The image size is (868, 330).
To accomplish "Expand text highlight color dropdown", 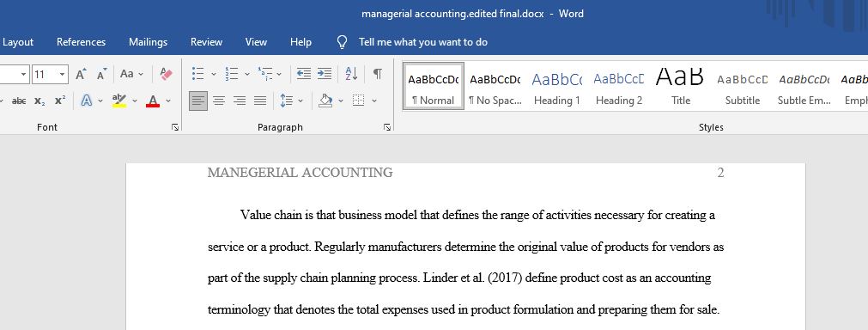I will (135, 101).
